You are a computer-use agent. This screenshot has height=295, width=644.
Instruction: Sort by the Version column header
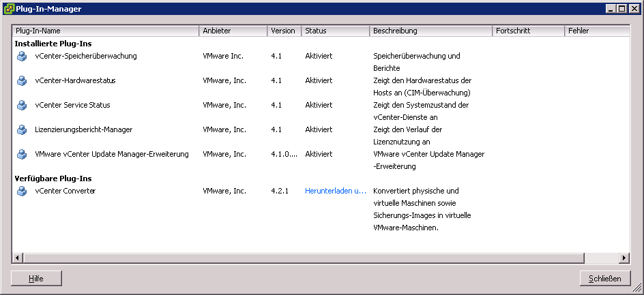pos(283,31)
